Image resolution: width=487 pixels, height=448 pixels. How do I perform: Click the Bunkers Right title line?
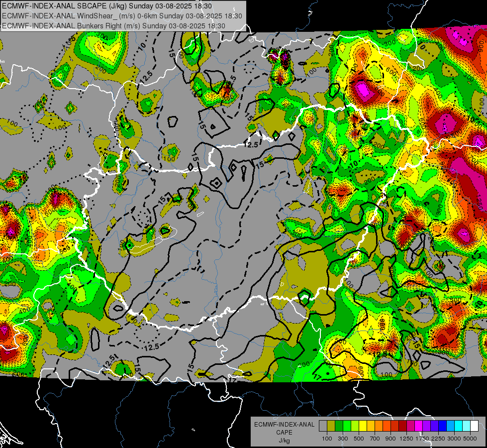pyautogui.click(x=113, y=26)
